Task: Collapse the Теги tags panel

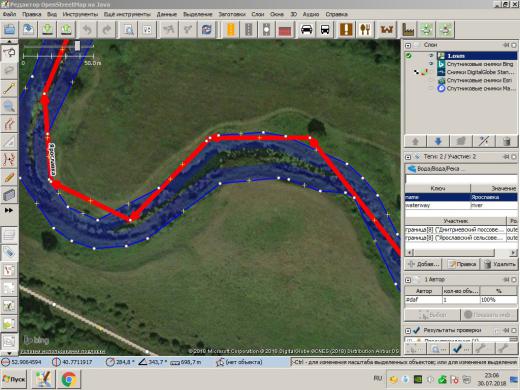Action: tap(408, 157)
